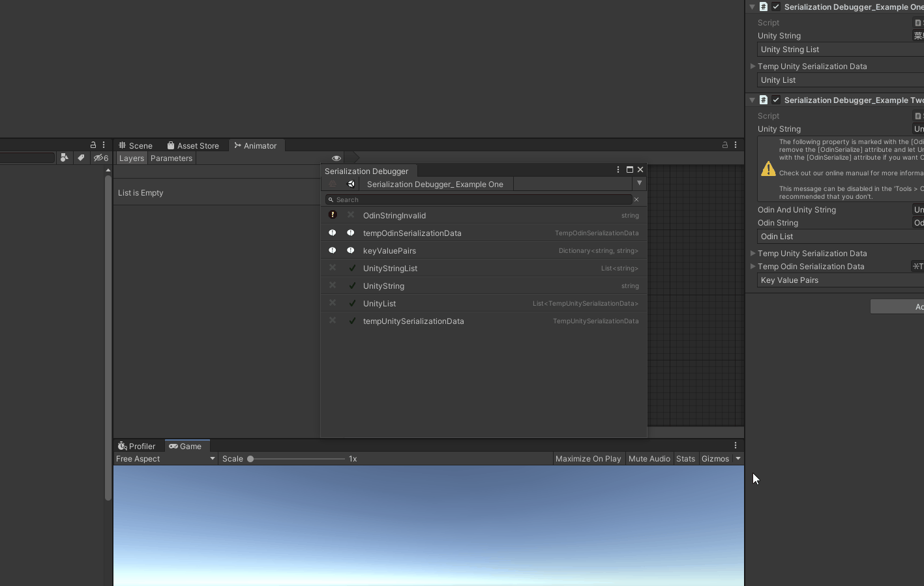Click the Game view Scale slider
This screenshot has height=586, width=924.
(x=297, y=459)
